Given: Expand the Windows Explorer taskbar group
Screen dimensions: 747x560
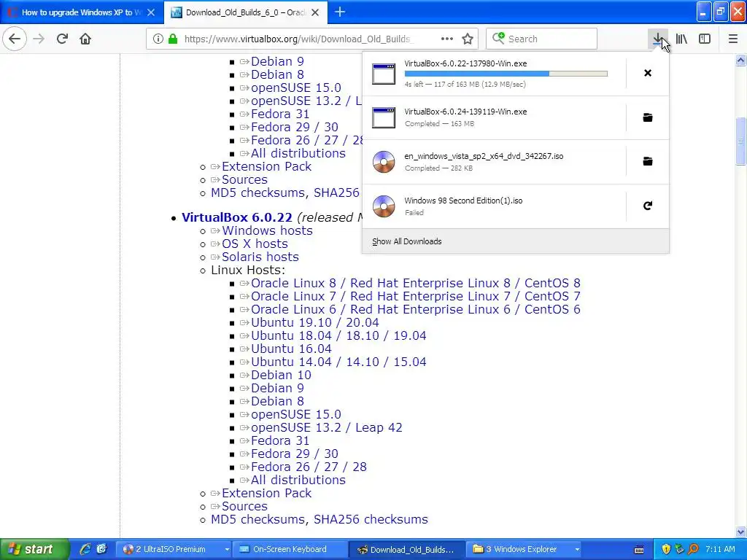Looking at the screenshot, I should pyautogui.click(x=525, y=549).
